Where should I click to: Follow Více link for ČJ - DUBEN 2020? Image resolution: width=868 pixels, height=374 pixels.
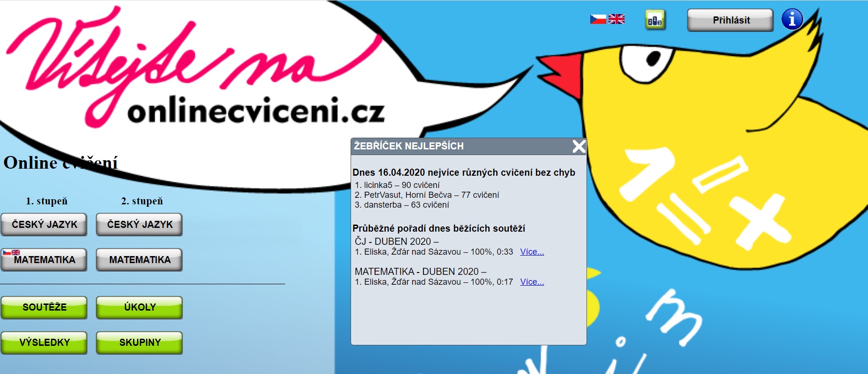(x=532, y=252)
